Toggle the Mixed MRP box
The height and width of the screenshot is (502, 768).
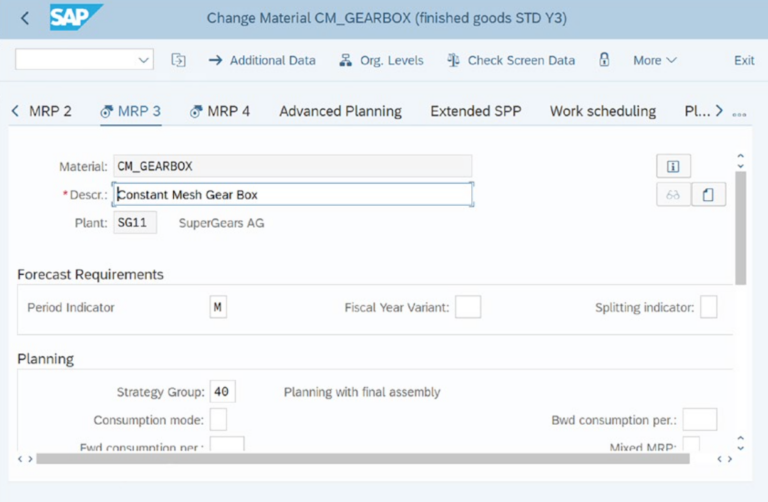(691, 446)
